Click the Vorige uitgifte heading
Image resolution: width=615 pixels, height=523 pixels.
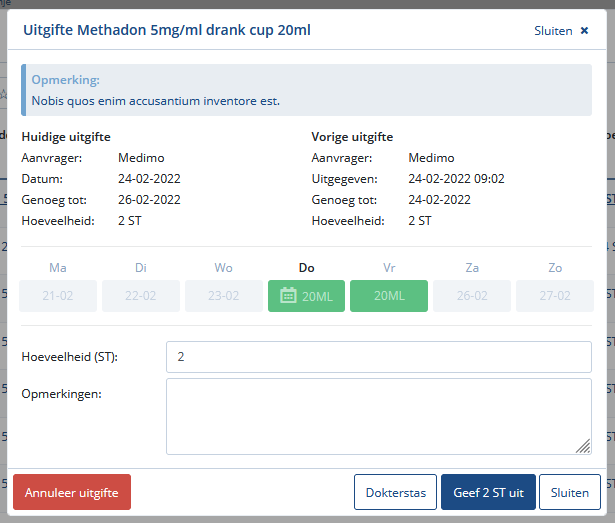tap(352, 137)
